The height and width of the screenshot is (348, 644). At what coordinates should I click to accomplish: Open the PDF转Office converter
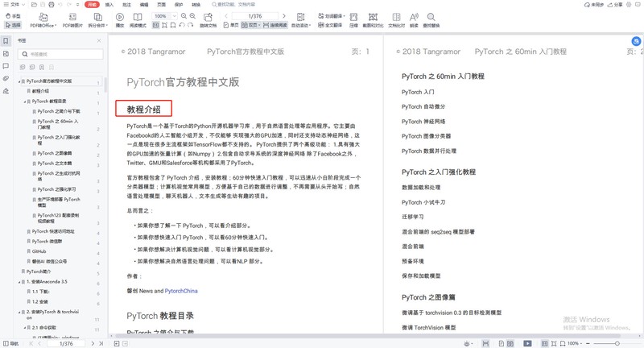coord(43,20)
